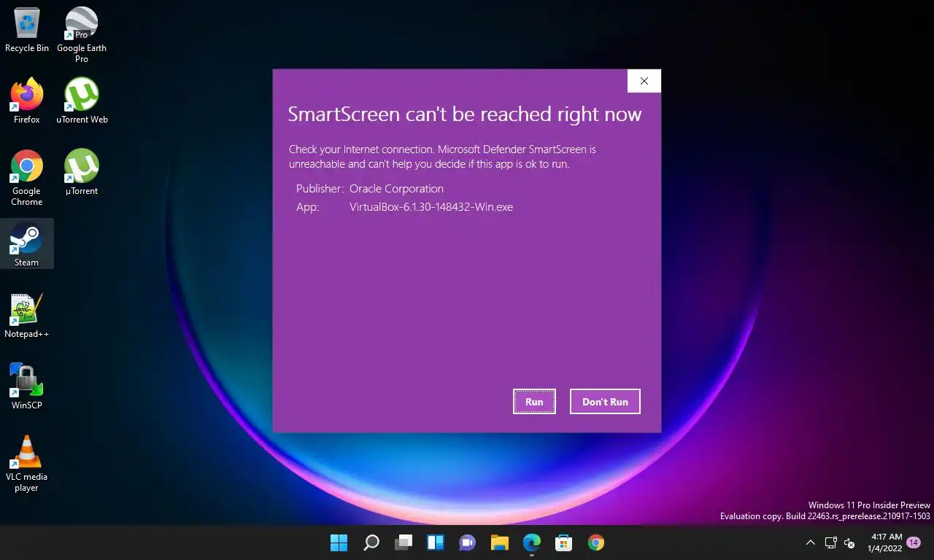This screenshot has height=560, width=934.
Task: Open Microsoft Store from the taskbar
Action: tap(564, 542)
